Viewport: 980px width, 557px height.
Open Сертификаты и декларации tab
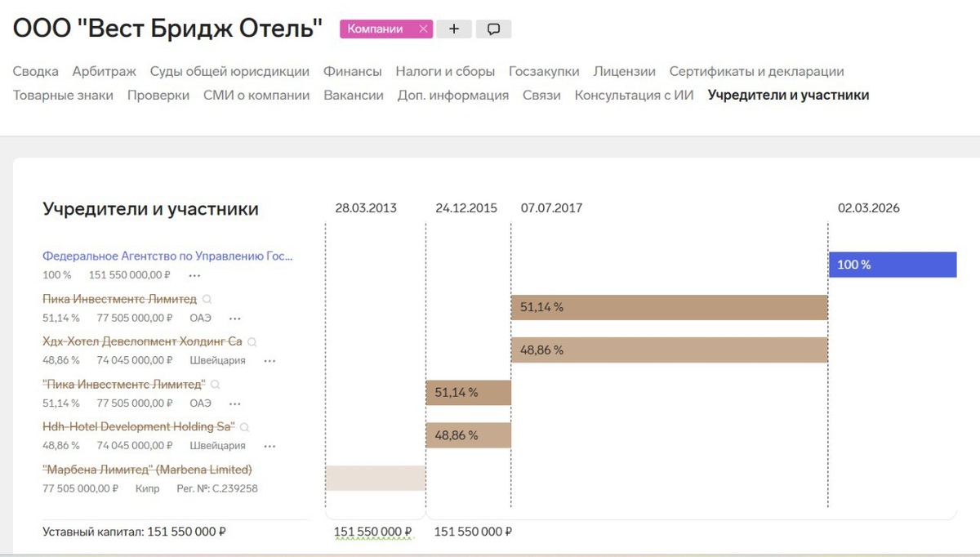click(x=757, y=72)
